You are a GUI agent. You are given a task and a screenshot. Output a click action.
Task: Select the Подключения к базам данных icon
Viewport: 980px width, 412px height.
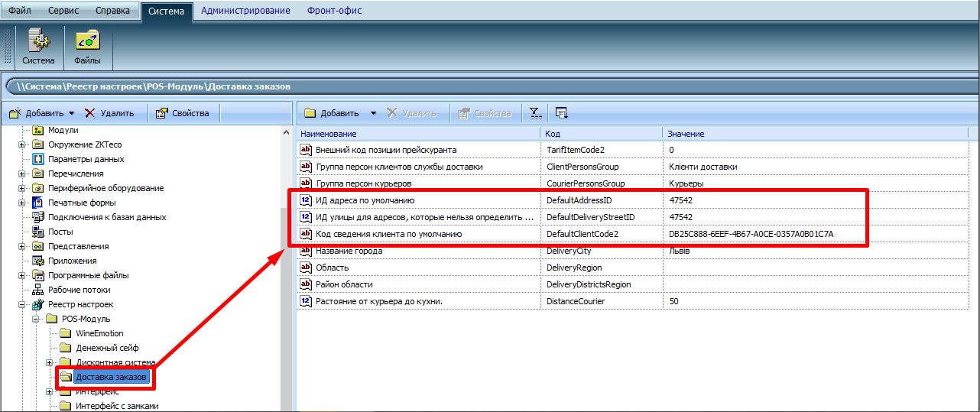(37, 217)
